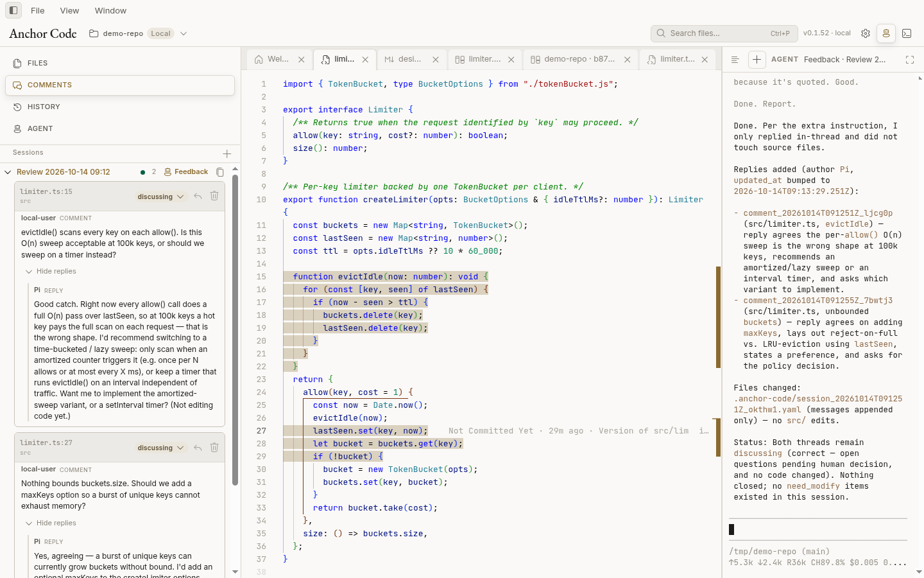
Task: Hide replies under evictIdle comment
Action: pyautogui.click(x=51, y=272)
